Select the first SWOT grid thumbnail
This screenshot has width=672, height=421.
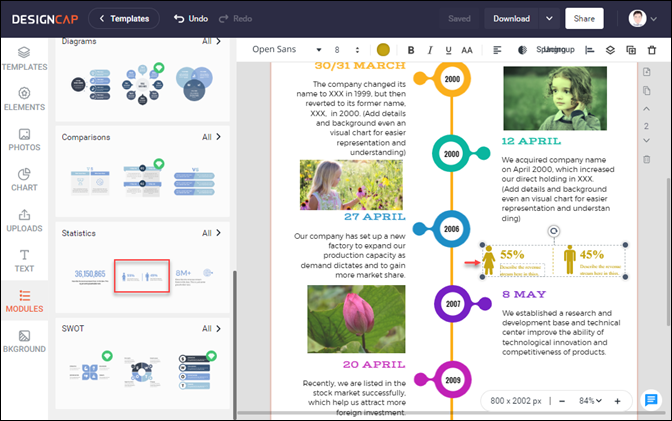[90, 371]
